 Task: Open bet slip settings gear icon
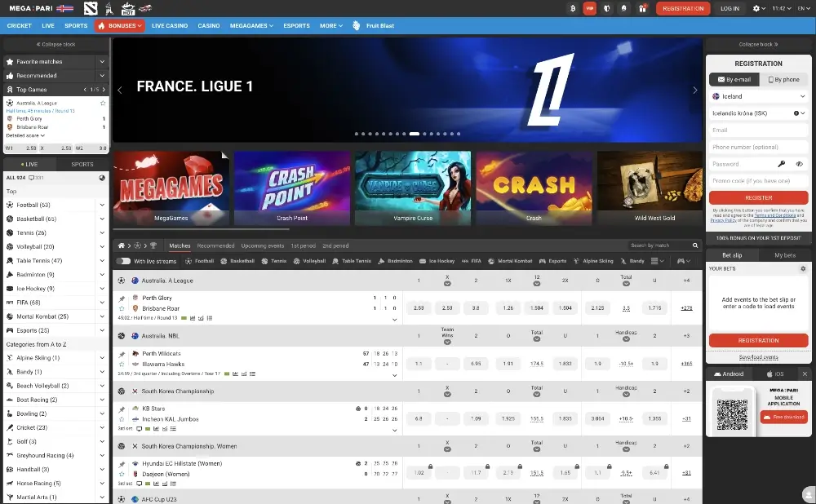tap(803, 268)
